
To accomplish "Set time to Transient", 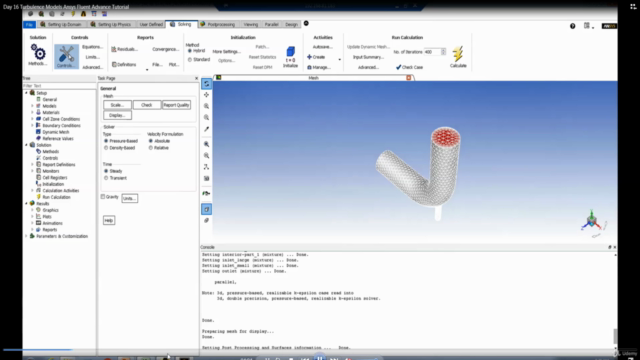I will coord(116,178).
